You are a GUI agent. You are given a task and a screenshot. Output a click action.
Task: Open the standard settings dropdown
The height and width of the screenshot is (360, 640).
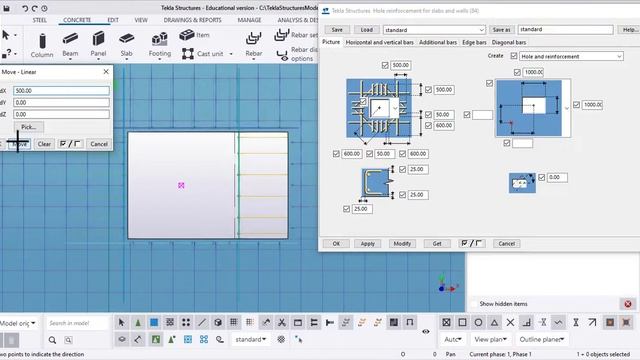point(481,30)
